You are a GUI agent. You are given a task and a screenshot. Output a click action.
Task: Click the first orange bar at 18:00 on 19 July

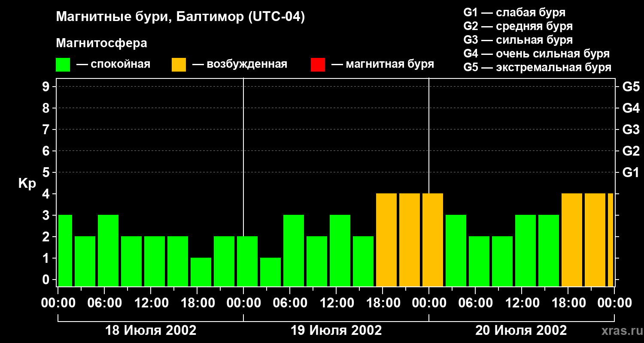(386, 240)
